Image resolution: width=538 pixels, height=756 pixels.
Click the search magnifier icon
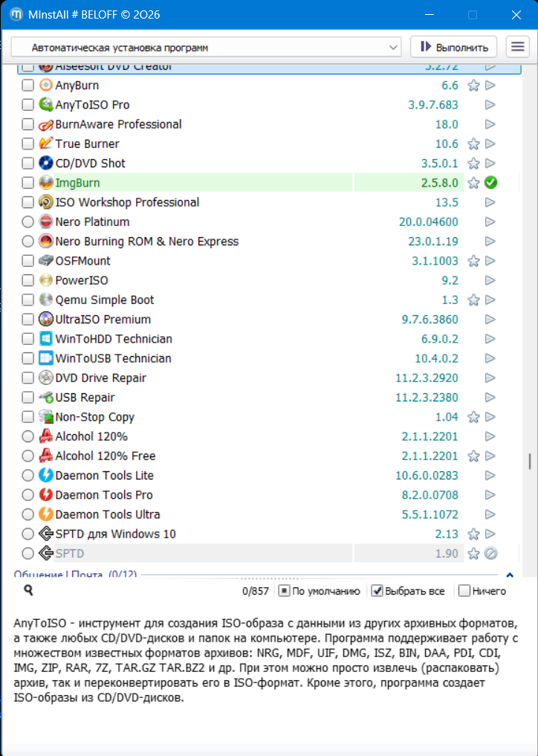tap(28, 590)
